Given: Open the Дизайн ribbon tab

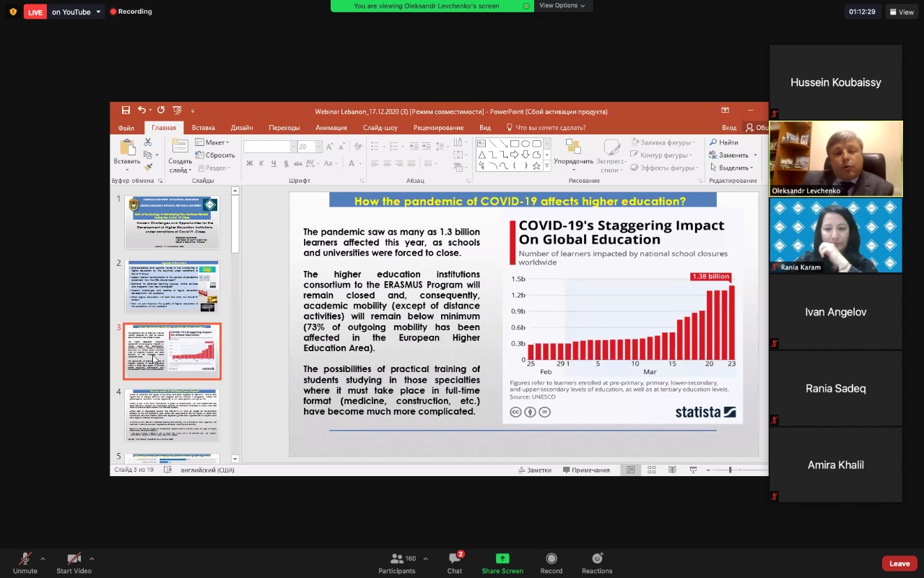Looking at the screenshot, I should point(242,128).
